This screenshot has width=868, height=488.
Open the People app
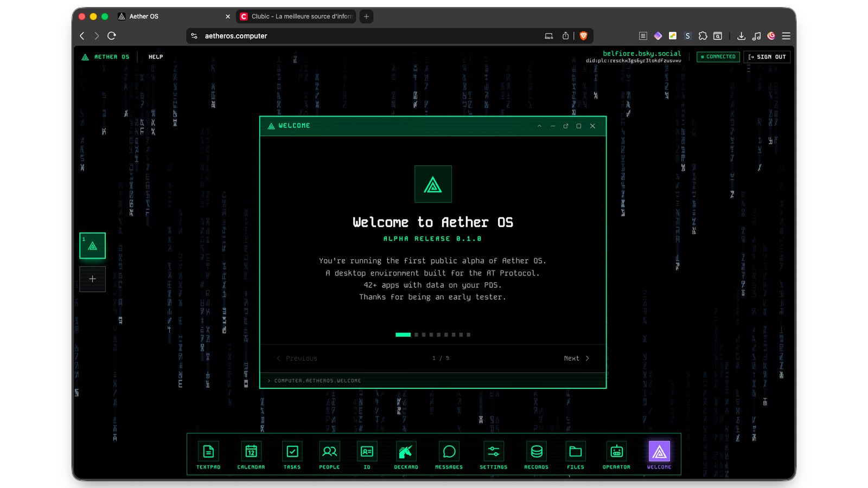329,455
